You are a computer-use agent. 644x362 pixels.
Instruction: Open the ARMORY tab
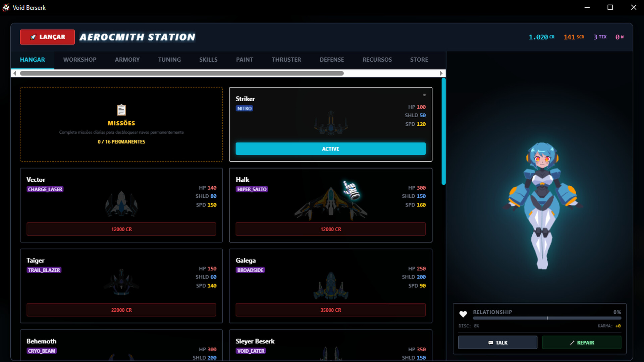(127, 60)
